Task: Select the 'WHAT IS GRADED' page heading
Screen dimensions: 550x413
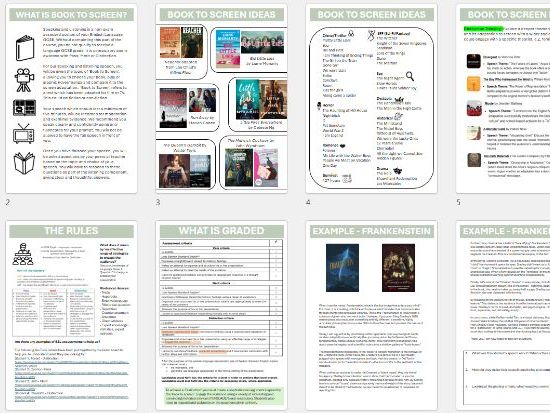Action: [221, 231]
